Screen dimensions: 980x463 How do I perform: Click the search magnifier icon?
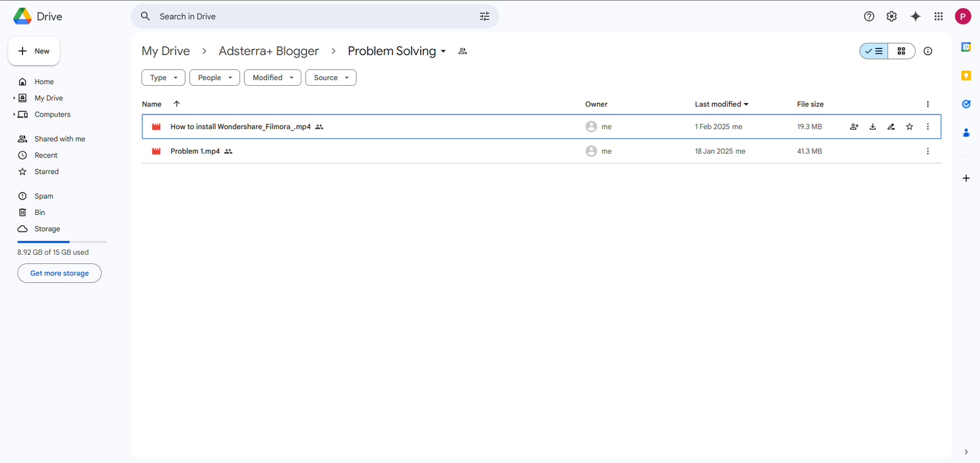(145, 17)
